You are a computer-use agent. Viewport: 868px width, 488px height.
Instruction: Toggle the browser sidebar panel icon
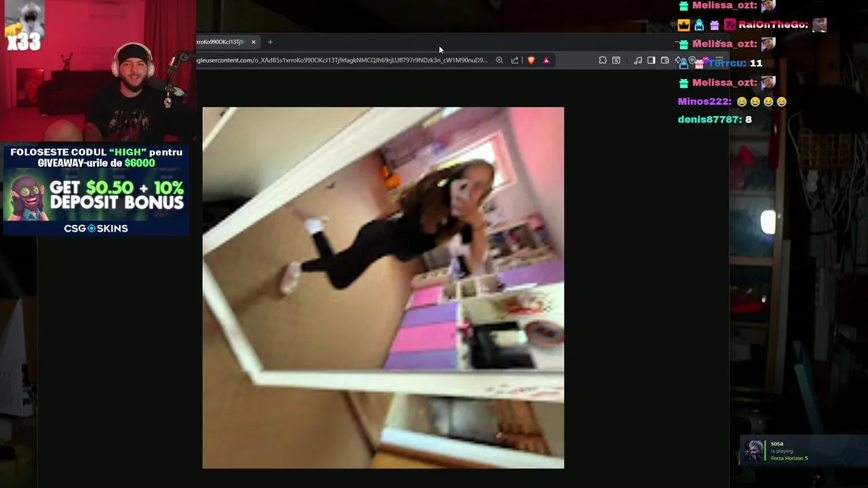pyautogui.click(x=651, y=60)
